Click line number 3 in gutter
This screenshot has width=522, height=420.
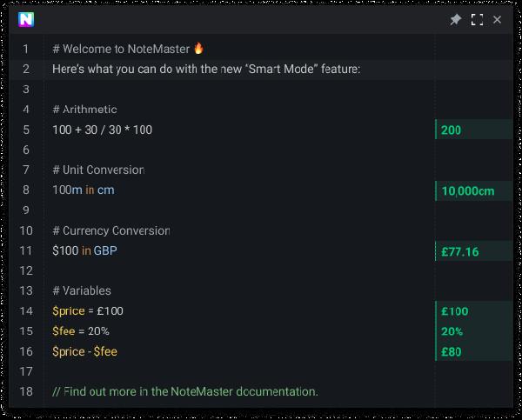(26, 90)
